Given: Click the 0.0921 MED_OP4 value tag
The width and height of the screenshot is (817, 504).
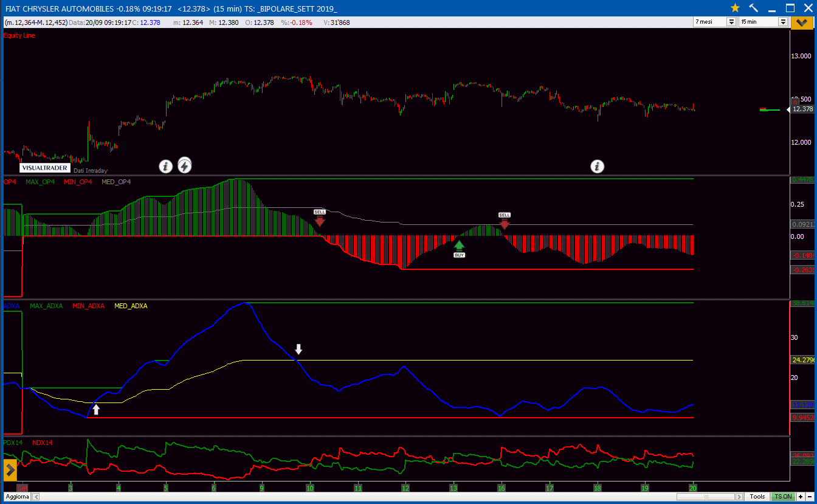Looking at the screenshot, I should point(802,224).
